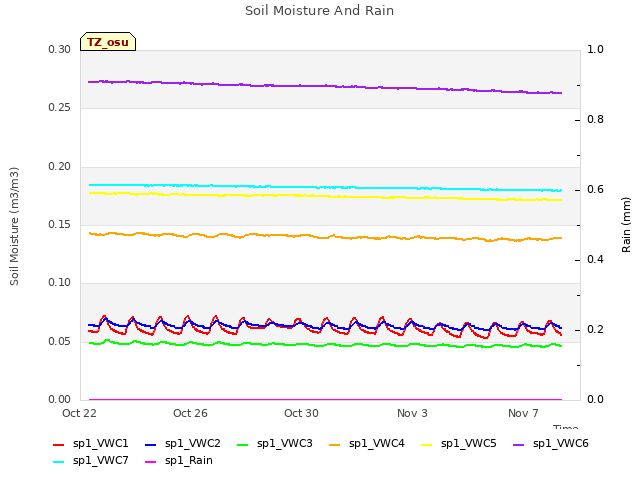
Task: Click the 0.15 left axis value
Action: tap(60, 224)
